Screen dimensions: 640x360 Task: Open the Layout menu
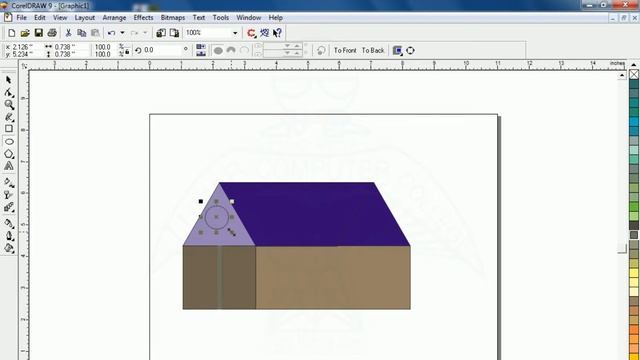click(x=84, y=18)
